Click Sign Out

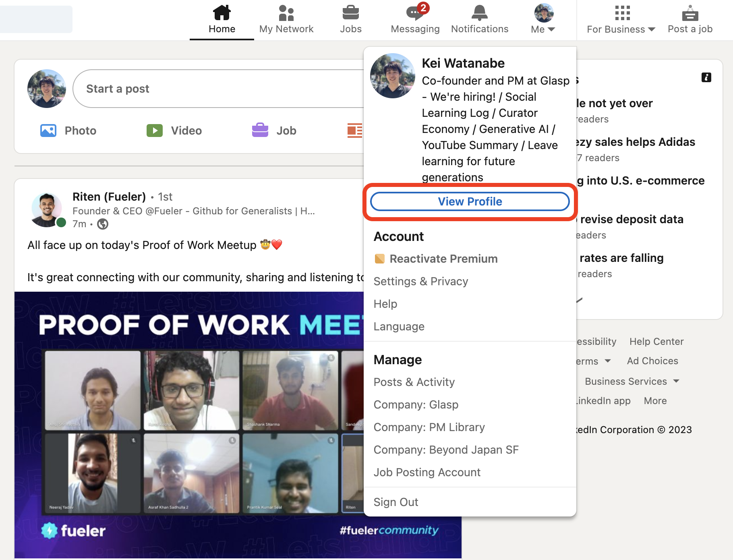point(396,502)
